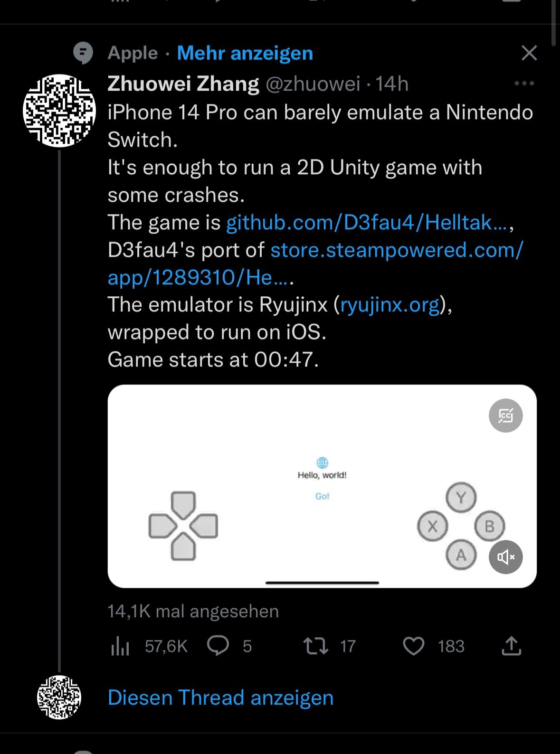Click Diesen Thread anzeigen
Screen dimensions: 560x754
point(220,697)
